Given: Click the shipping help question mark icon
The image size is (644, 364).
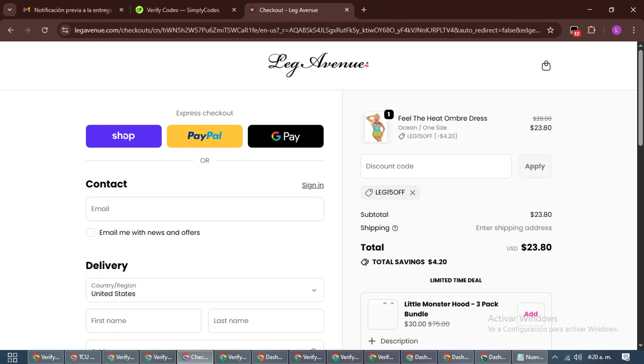Looking at the screenshot, I should [395, 228].
